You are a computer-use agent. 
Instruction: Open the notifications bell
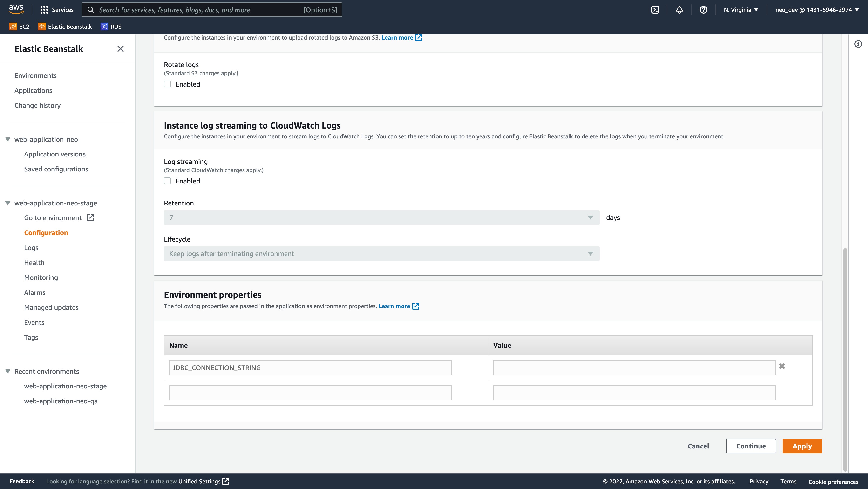(x=679, y=10)
